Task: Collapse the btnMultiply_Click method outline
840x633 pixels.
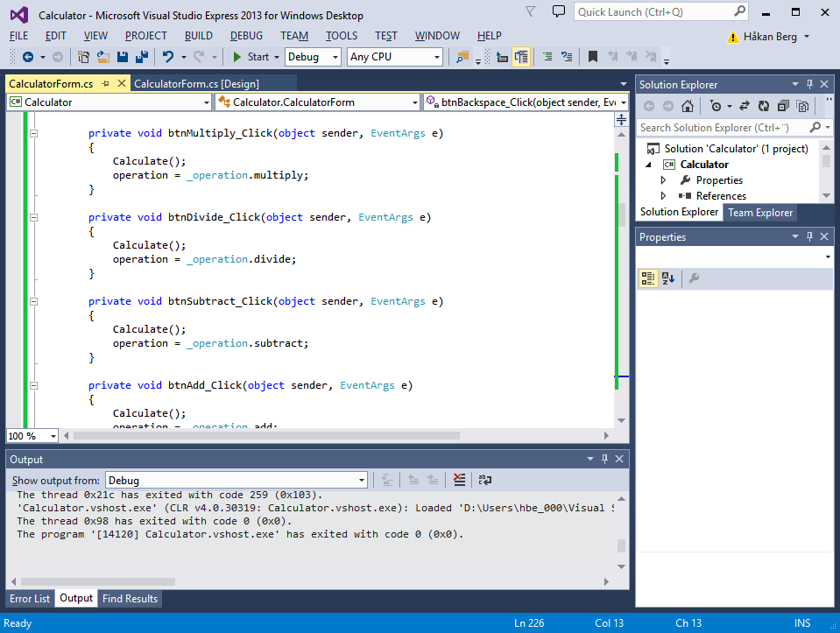Action: coord(33,133)
